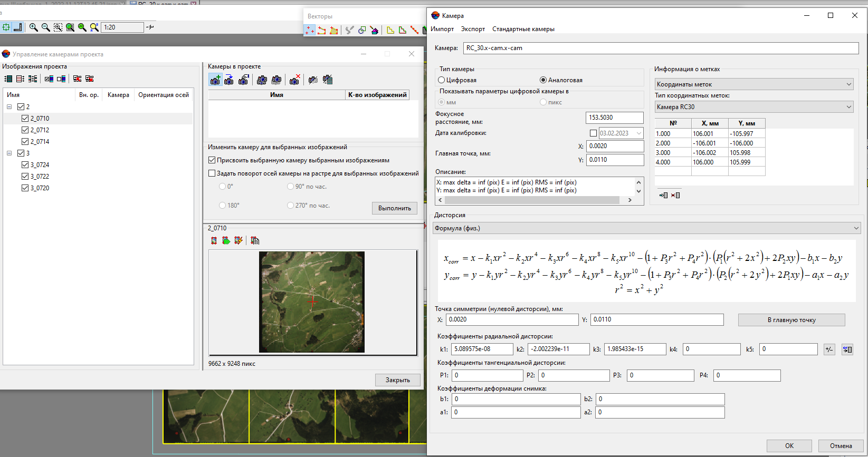Click the description box scroll right arrow
Screen dimensions: 868x457
630,200
